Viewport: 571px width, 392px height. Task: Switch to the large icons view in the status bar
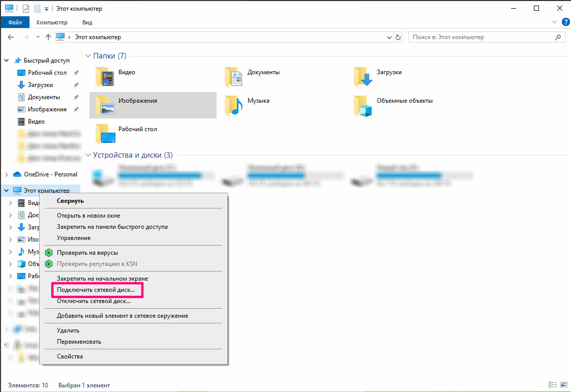[564, 385]
